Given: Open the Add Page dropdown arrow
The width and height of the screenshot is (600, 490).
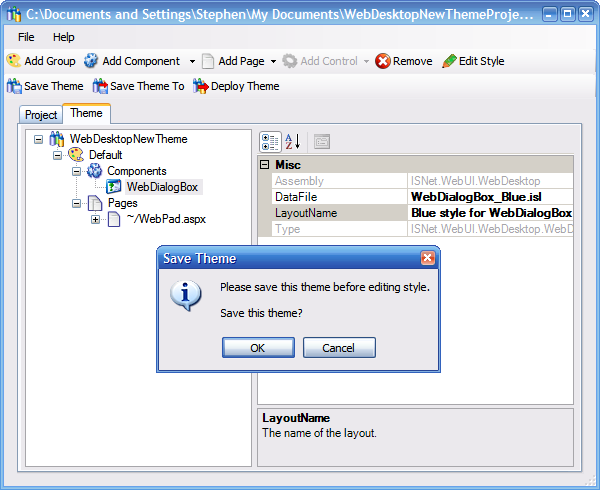Looking at the screenshot, I should coord(273,62).
